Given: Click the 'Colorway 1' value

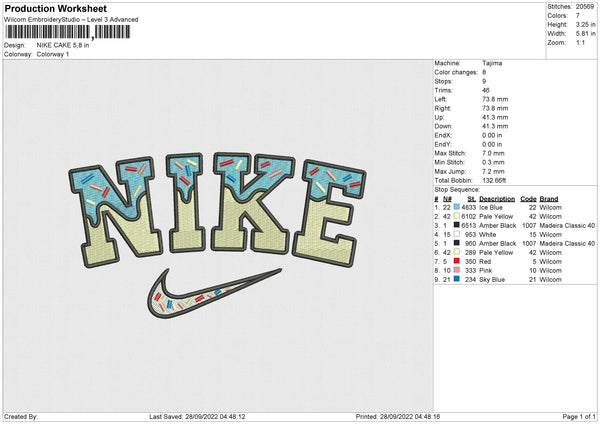Looking at the screenshot, I should [x=53, y=54].
